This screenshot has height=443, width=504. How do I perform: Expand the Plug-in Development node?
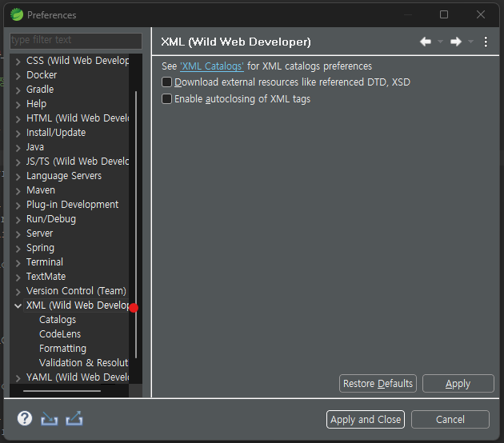(x=18, y=205)
